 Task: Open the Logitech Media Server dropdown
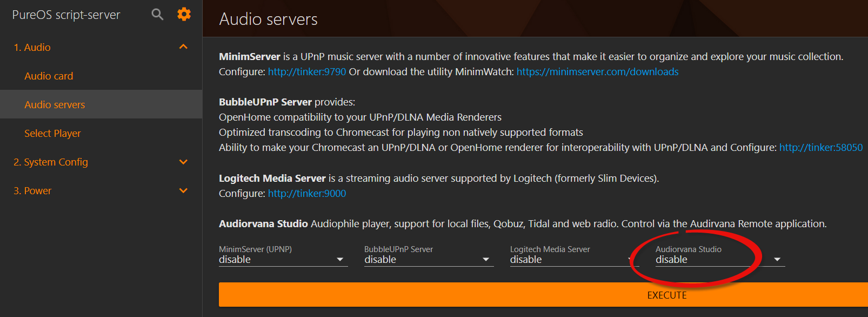coord(575,260)
